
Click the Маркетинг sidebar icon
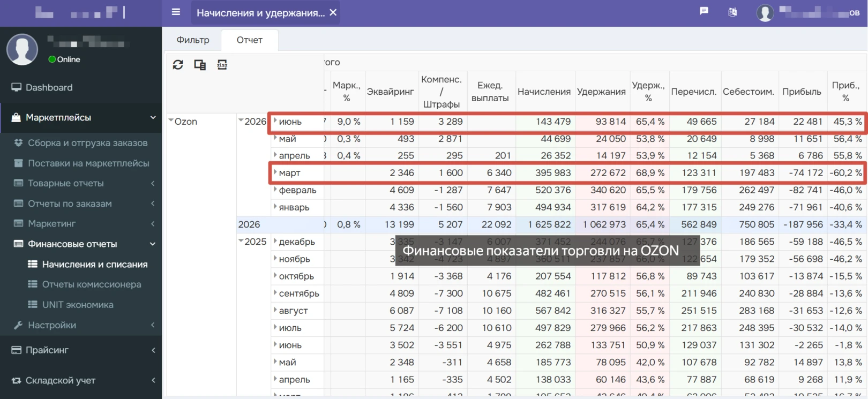pyautogui.click(x=19, y=223)
